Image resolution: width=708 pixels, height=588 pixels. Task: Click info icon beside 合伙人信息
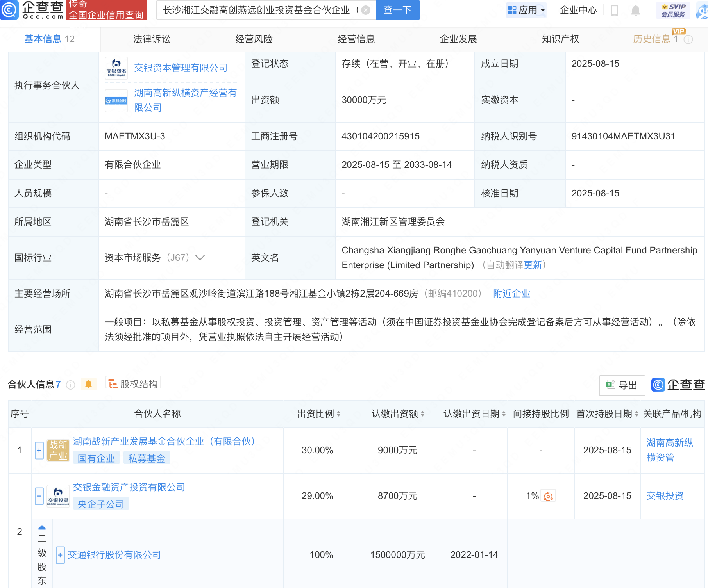point(70,385)
